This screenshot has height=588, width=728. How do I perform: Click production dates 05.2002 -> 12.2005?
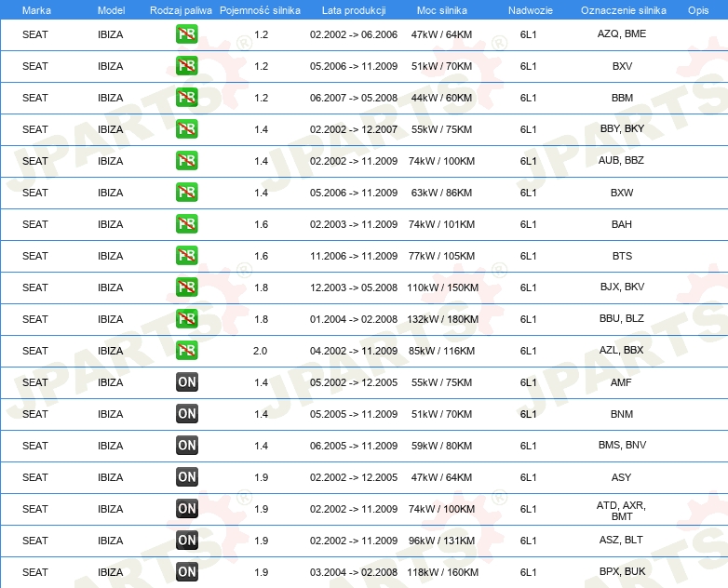click(x=354, y=382)
